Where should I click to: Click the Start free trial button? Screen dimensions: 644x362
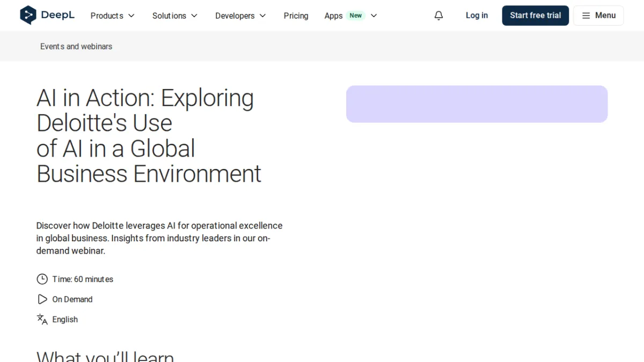tap(535, 16)
